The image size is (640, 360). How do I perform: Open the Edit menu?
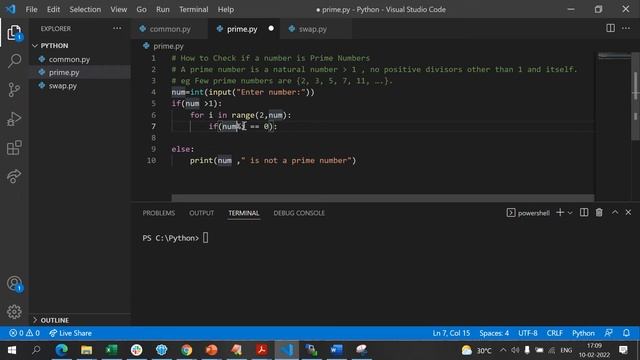[x=53, y=9]
